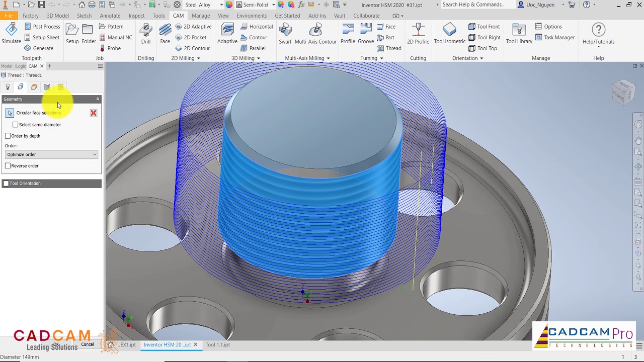Switch to the 3D Model ribbon tab

point(58,16)
